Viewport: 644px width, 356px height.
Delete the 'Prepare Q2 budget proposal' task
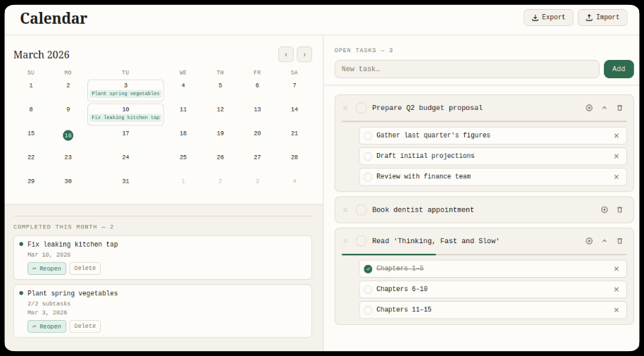619,108
